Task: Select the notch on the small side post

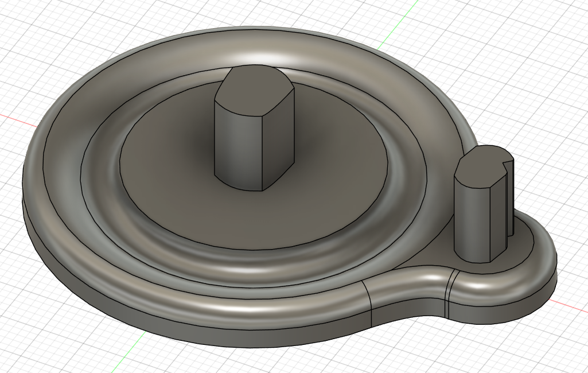Action: [x=509, y=199]
